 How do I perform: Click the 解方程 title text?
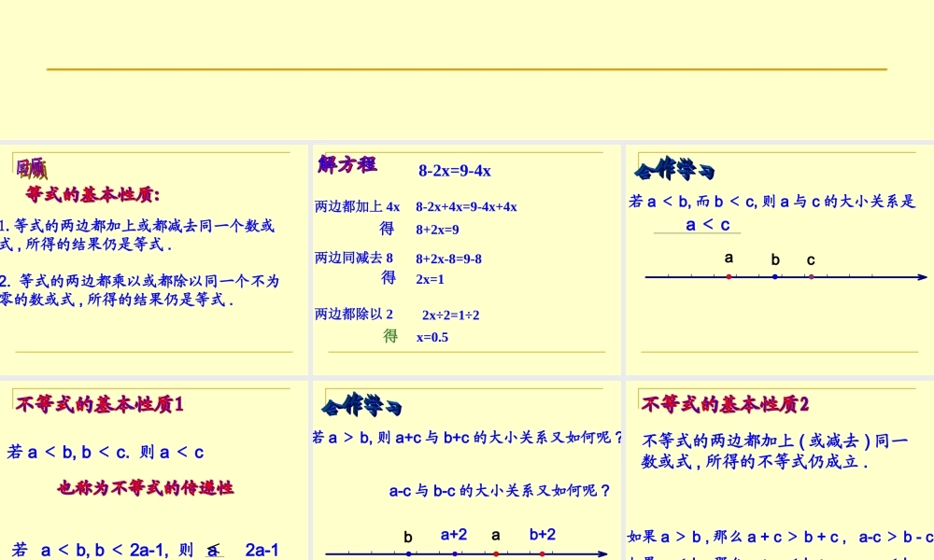[347, 164]
